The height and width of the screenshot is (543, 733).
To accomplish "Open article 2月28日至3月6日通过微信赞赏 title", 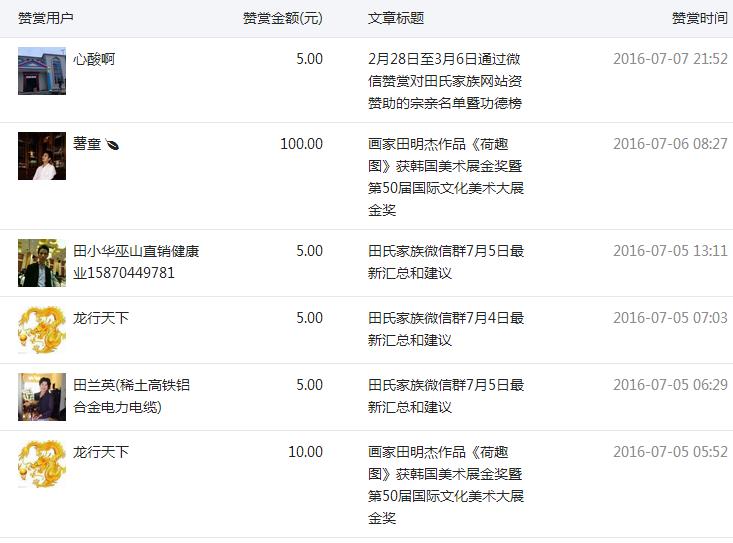I will click(x=445, y=81).
